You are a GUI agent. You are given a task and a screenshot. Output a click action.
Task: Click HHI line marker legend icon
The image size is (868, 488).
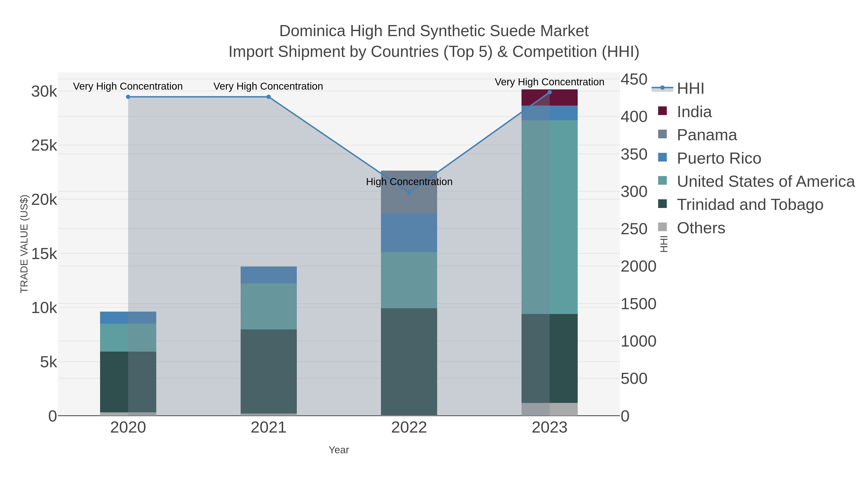coord(663,88)
